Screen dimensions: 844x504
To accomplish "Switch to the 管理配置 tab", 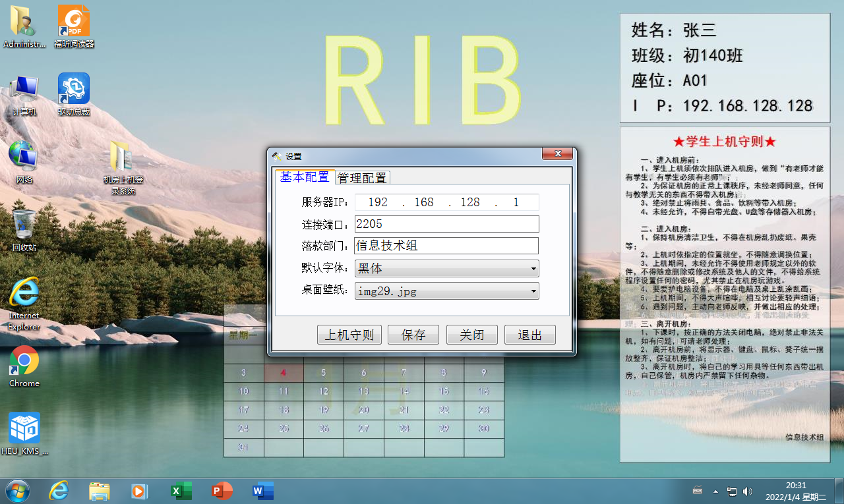I will (362, 177).
